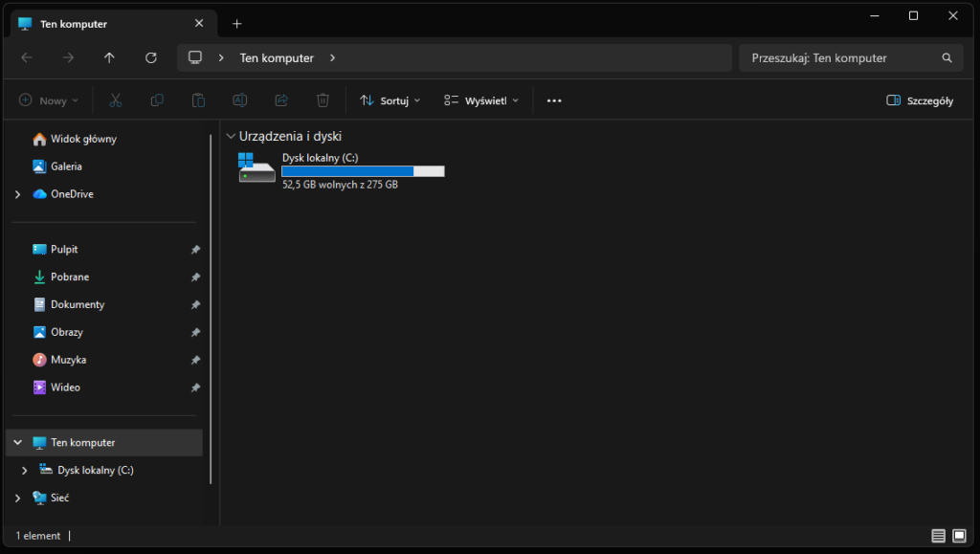This screenshot has height=554, width=980.
Task: Click the Cut scissors icon
Action: pos(115,100)
